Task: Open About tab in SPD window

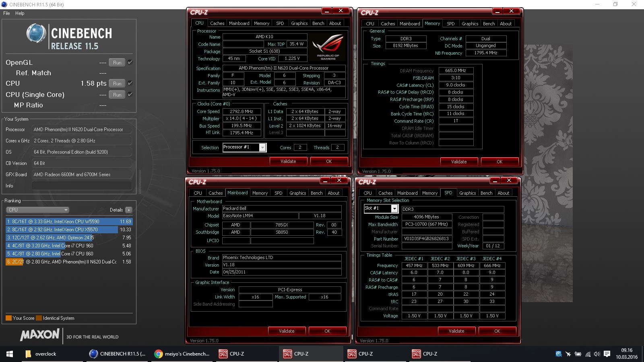Action: click(x=503, y=193)
